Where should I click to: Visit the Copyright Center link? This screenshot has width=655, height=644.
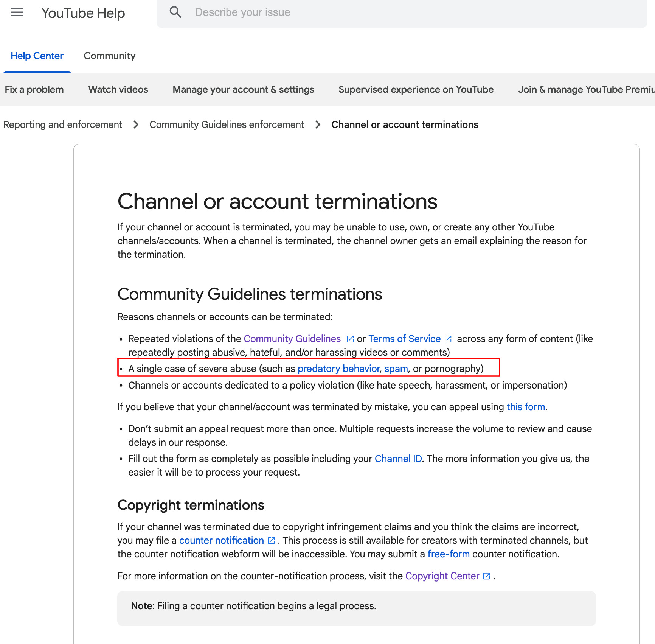(442, 576)
